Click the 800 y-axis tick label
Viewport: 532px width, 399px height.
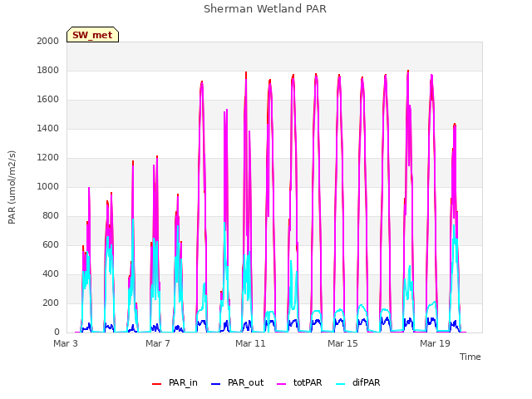pyautogui.click(x=51, y=216)
